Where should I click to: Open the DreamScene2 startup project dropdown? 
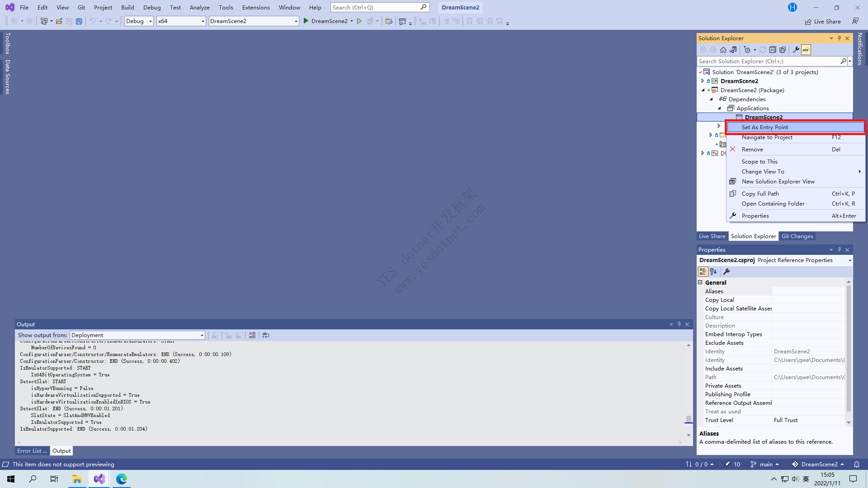pos(254,21)
